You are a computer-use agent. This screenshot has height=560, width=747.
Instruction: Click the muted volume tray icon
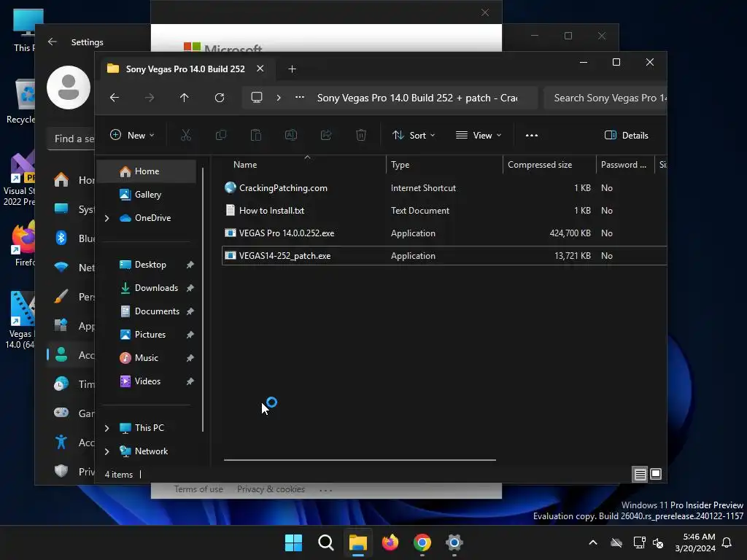pyautogui.click(x=659, y=542)
